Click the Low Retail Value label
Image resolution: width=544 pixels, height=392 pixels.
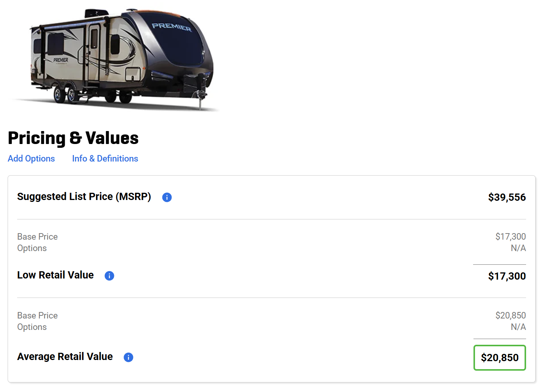click(x=55, y=275)
